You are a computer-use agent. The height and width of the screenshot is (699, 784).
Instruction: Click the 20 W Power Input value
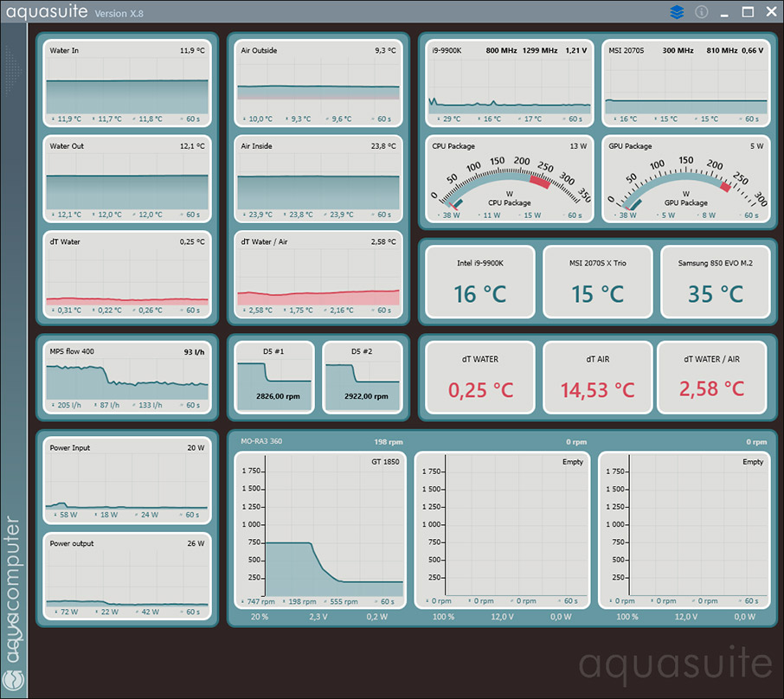tap(196, 448)
